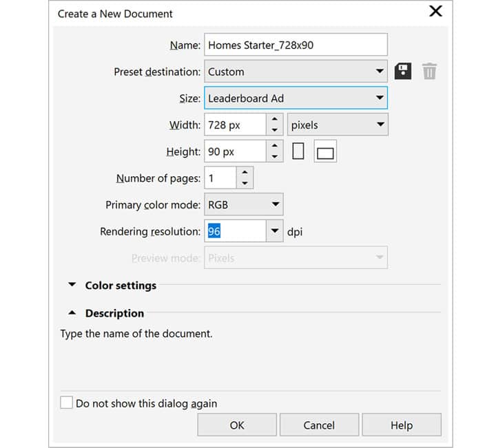Image resolution: width=496 pixels, height=448 pixels.
Task: Increase number of pages with up arrow
Action: (245, 173)
